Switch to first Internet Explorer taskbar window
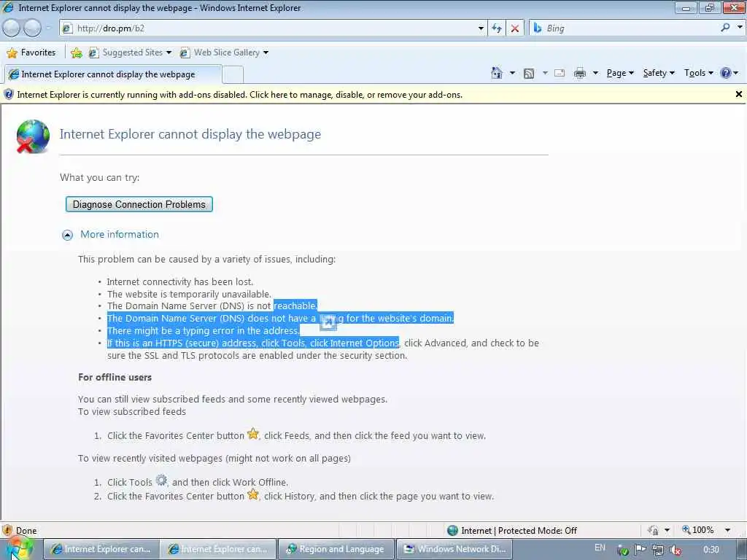This screenshot has height=560, width=747. pos(101,549)
